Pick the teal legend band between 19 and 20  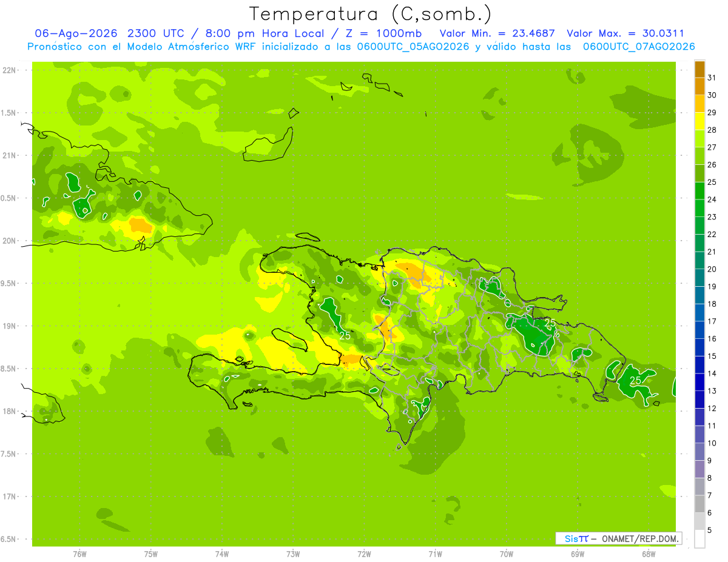699,278
